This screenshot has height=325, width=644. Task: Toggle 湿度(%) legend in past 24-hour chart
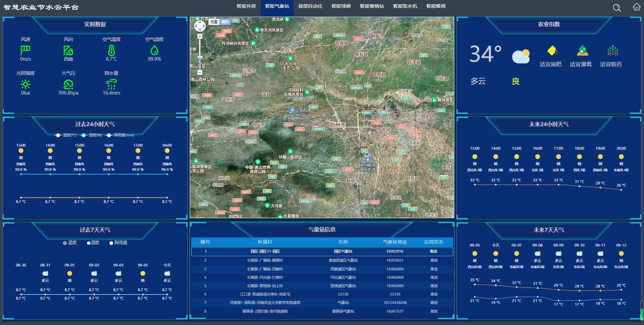point(91,135)
